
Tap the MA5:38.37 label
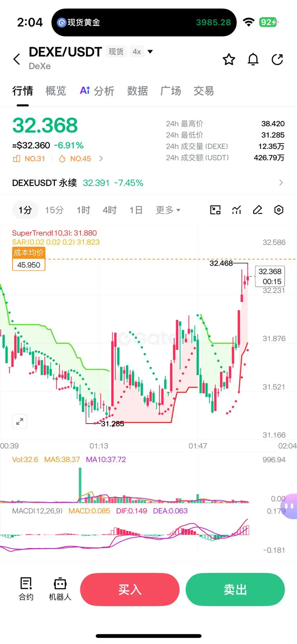point(62,460)
